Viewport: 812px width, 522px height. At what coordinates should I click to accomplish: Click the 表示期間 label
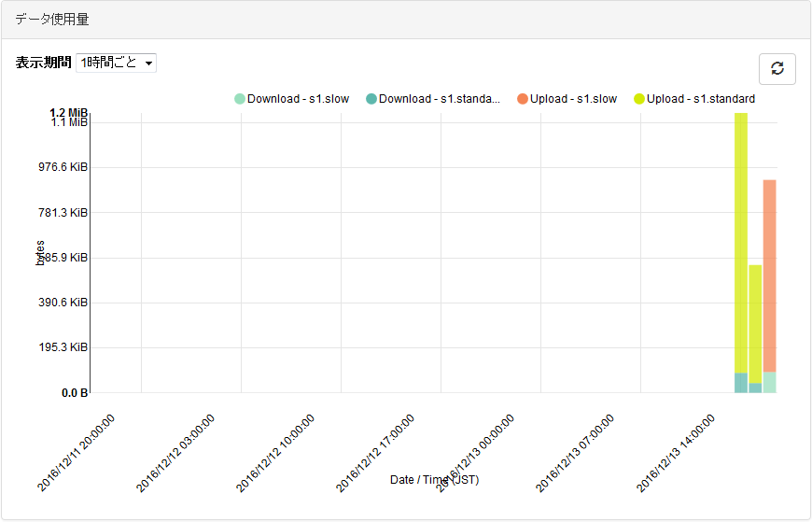point(44,63)
